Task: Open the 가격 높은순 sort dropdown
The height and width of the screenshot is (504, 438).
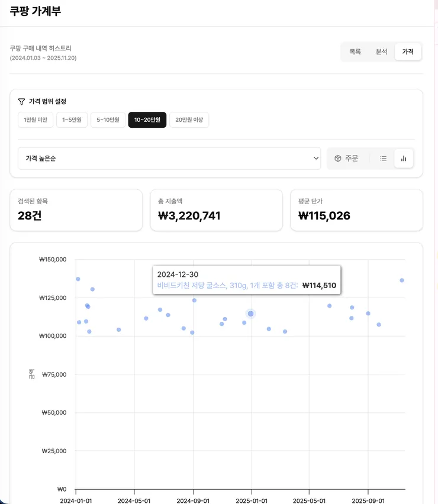Action: click(x=169, y=159)
